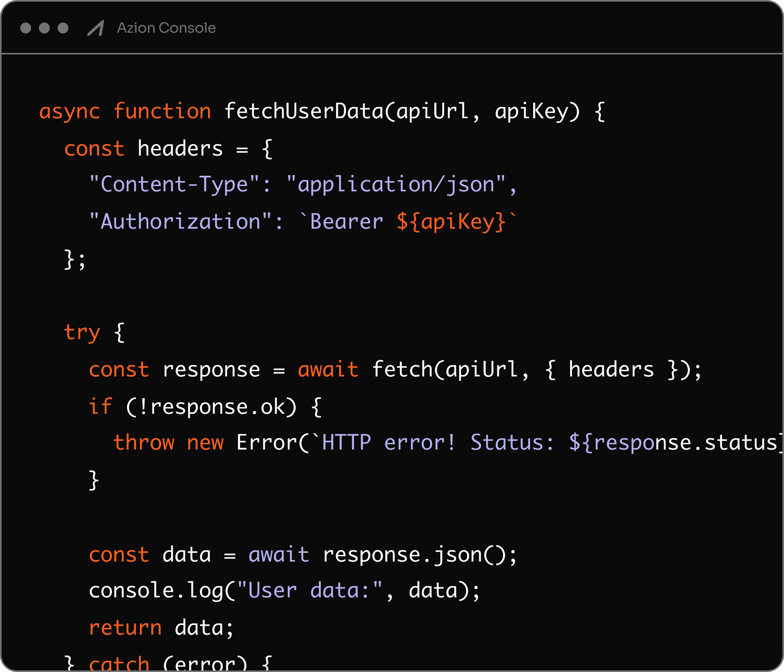Click the Azion logo icon

tap(96, 28)
